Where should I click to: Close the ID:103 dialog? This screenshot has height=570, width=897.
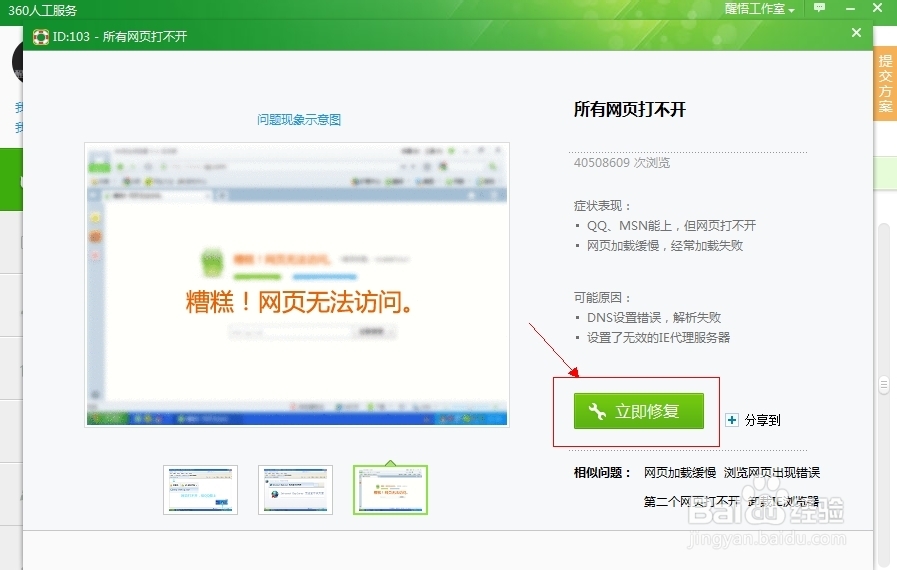(856, 33)
